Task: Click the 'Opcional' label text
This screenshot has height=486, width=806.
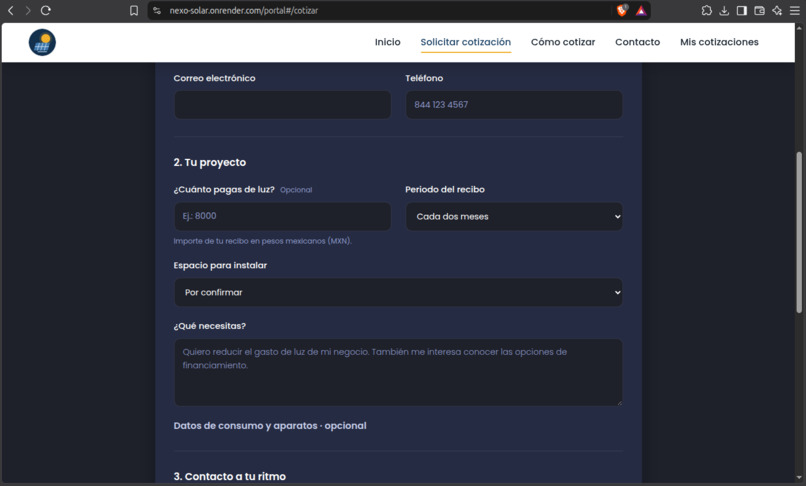Action: (x=296, y=190)
